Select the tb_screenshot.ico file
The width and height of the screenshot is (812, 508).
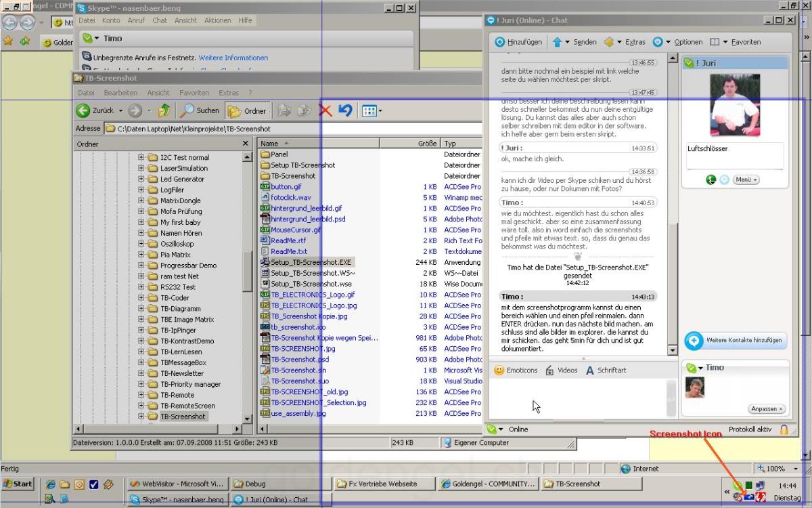click(x=298, y=327)
